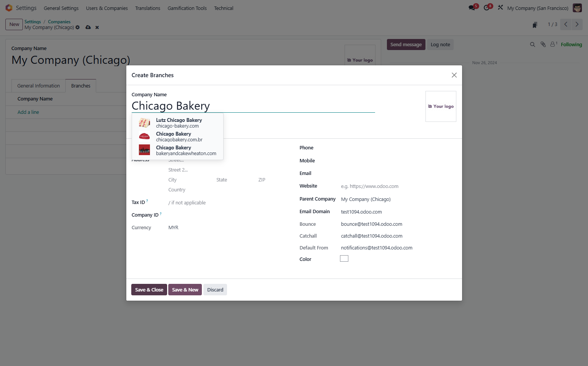
Task: Switch to the General Information tab
Action: pyautogui.click(x=39, y=86)
